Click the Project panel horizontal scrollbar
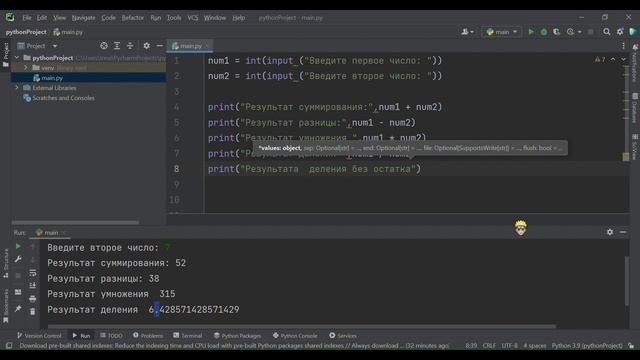This screenshot has height=360, width=640. pos(75,223)
